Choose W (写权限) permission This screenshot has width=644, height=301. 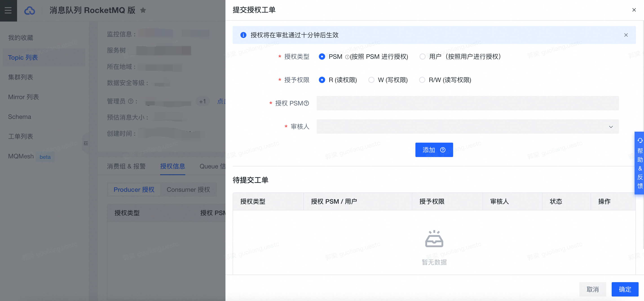coord(371,80)
